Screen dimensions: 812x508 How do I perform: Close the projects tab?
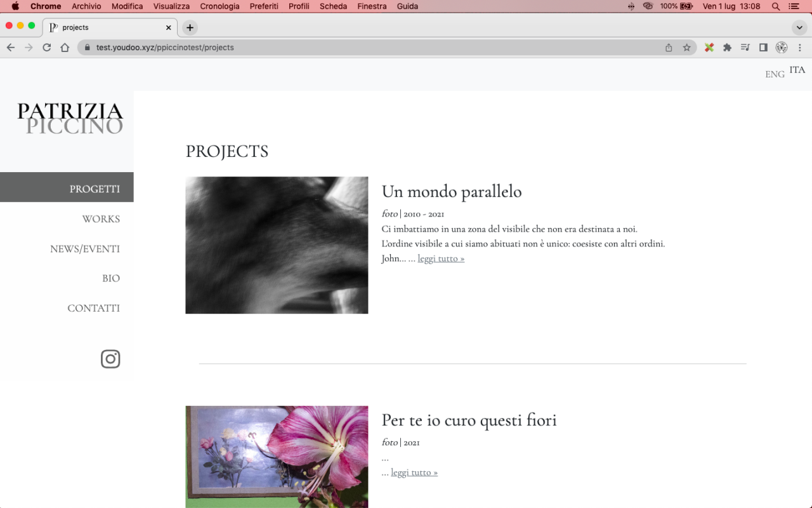[168, 28]
